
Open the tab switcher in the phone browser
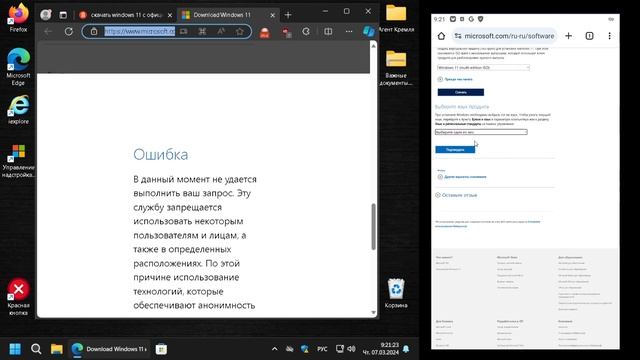point(589,36)
